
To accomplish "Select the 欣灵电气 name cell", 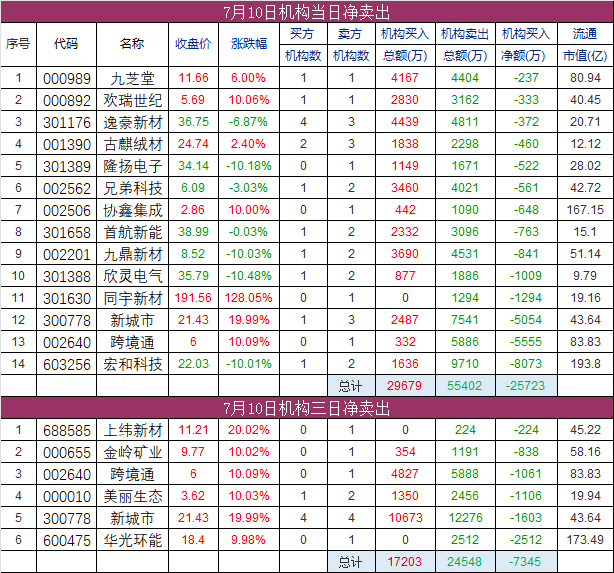I will pyautogui.click(x=133, y=276).
